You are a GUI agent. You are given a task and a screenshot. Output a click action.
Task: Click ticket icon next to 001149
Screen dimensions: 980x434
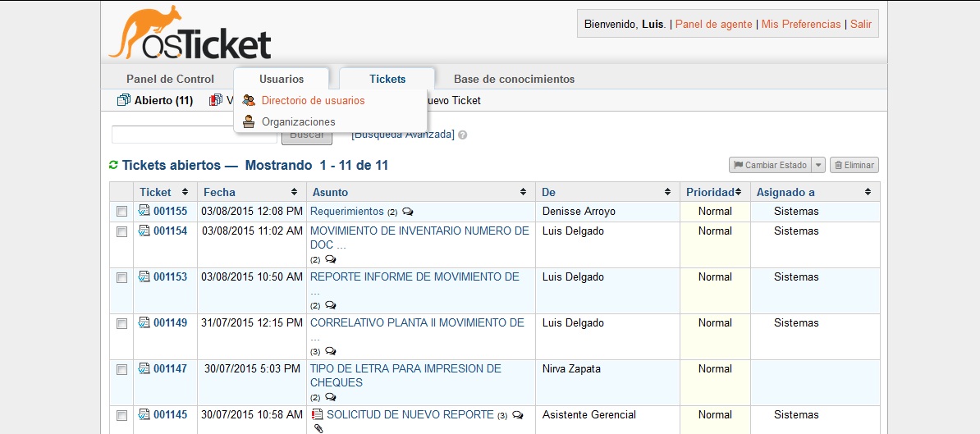(x=144, y=323)
